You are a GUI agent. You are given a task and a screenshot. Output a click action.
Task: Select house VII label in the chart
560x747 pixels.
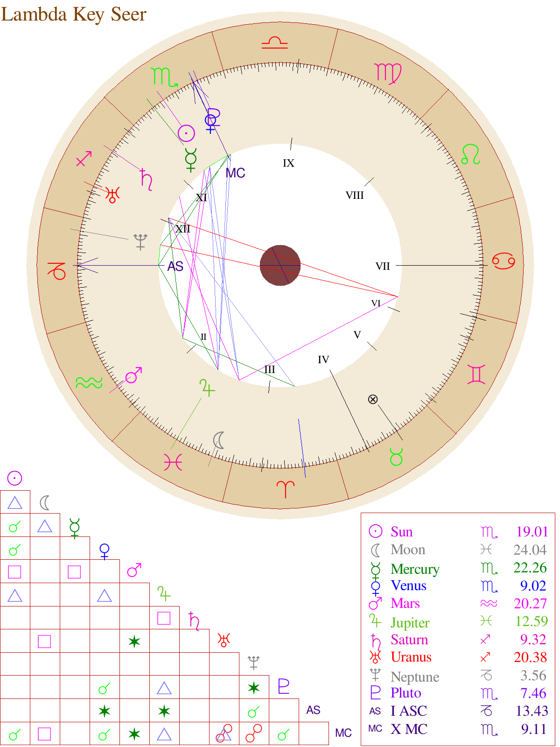(383, 266)
